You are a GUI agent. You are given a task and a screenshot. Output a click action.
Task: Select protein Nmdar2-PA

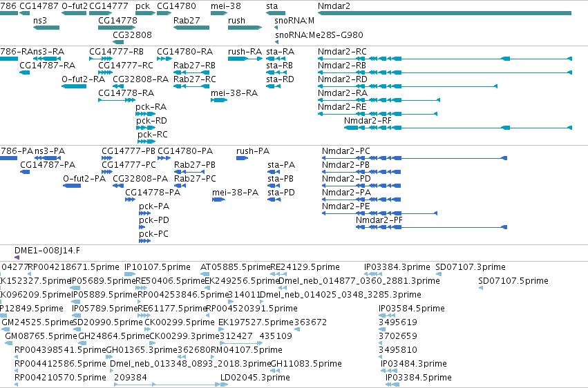pyautogui.click(x=346, y=193)
